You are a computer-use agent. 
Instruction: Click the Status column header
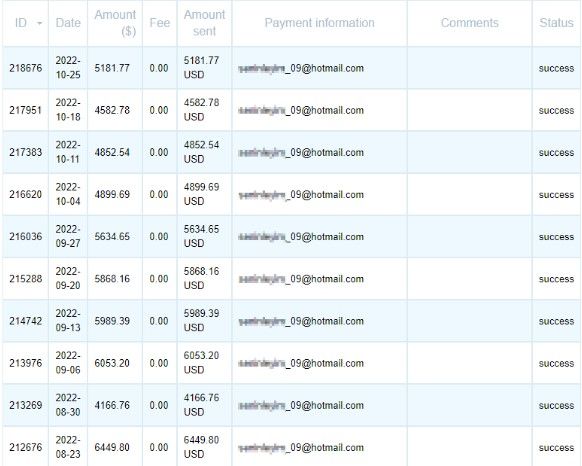point(556,23)
